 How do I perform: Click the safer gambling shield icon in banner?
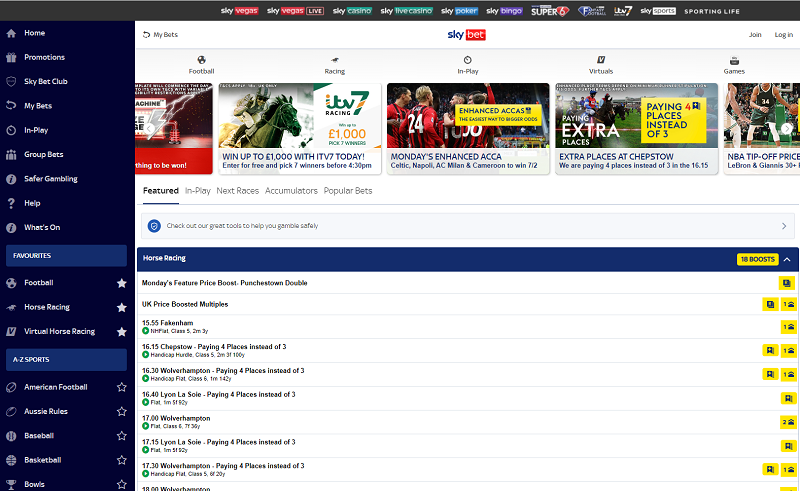pos(154,226)
